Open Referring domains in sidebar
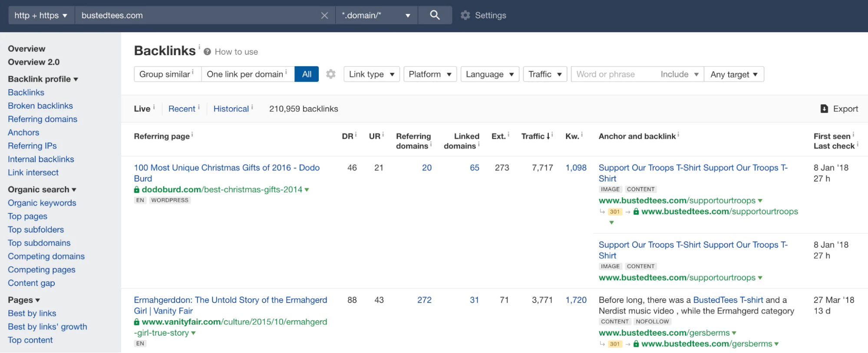 [43, 119]
